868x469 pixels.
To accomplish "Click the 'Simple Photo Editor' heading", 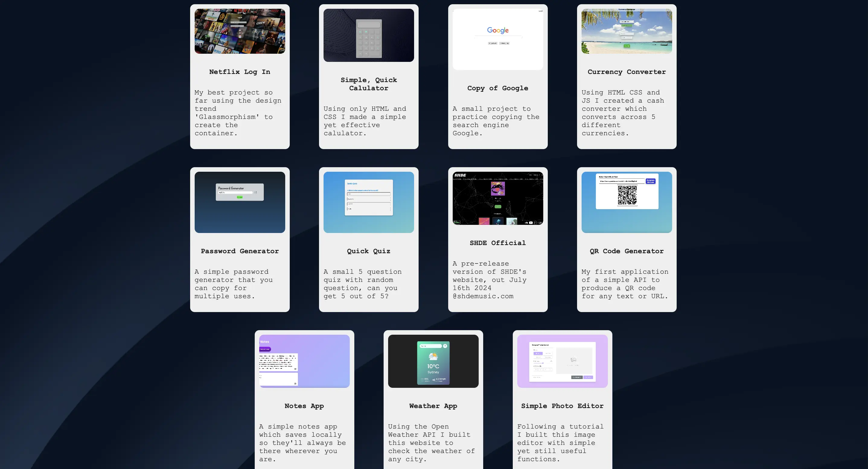I will [562, 406].
